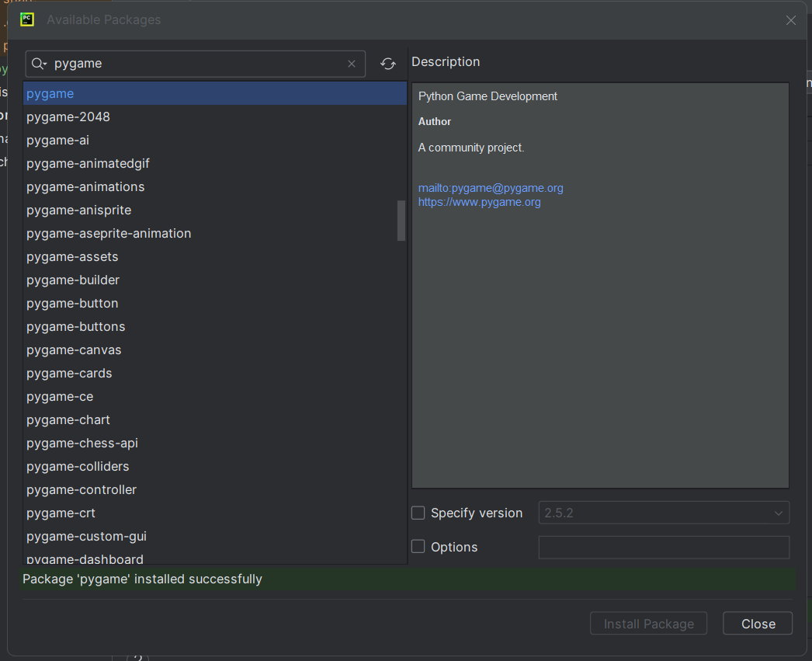This screenshot has height=661, width=812.
Task: Select the pygame-cards package
Action: tap(215, 374)
